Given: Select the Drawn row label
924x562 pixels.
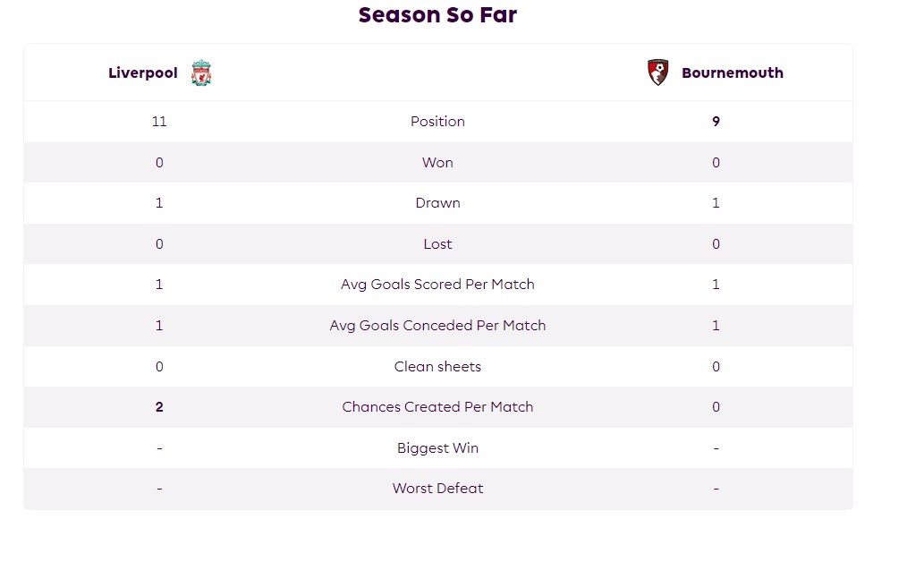Looking at the screenshot, I should point(437,203).
